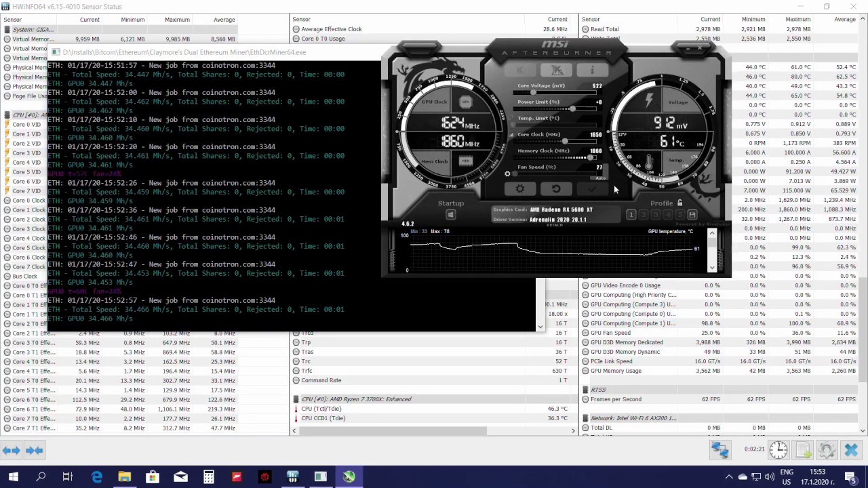Screen dimensions: 868x488
Task: Open taskbar volume control
Action: click(770, 477)
